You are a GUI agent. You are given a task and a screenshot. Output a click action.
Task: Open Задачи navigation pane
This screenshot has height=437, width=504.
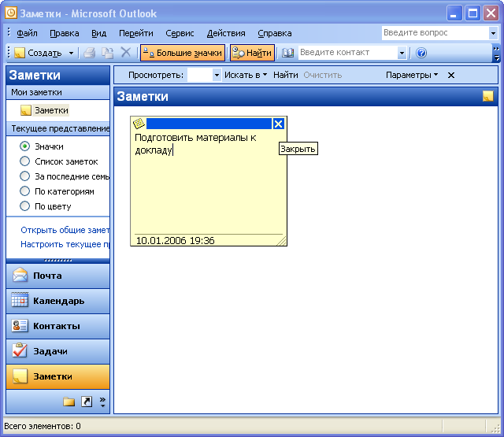click(x=57, y=351)
